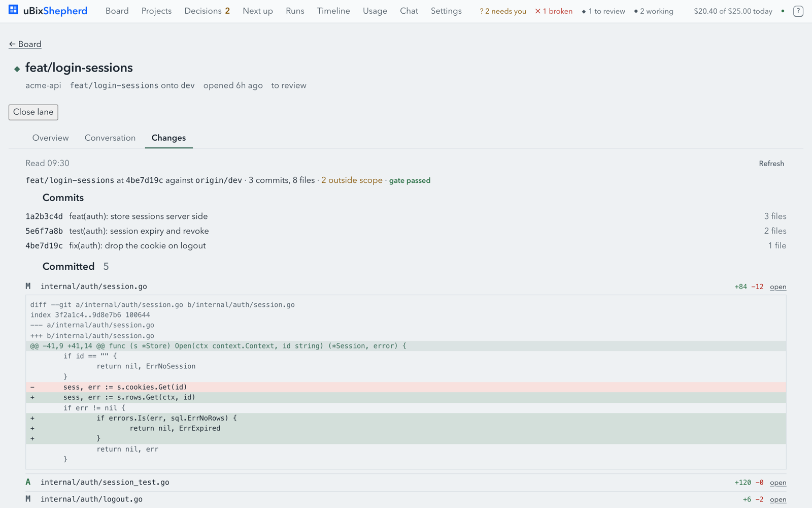Click the '2 outside scope' warning
This screenshot has width=812, height=508.
click(352, 180)
